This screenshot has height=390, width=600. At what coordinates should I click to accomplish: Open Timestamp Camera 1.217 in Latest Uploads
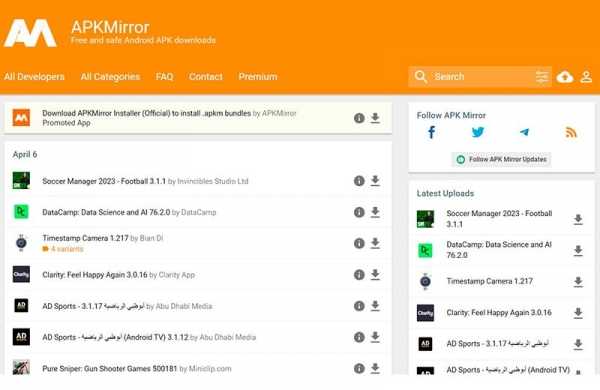(489, 281)
